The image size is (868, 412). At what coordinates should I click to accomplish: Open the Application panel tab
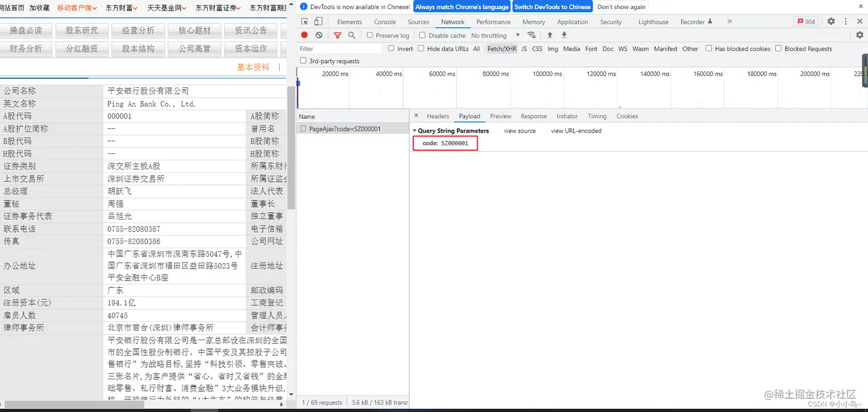coord(572,22)
